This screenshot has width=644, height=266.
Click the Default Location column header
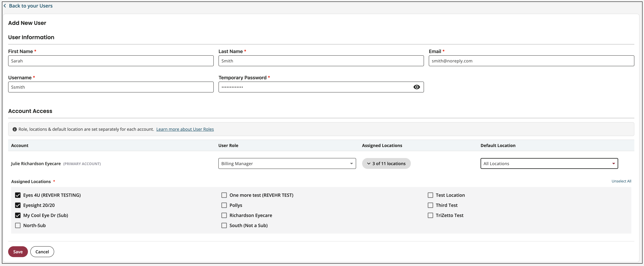click(x=498, y=146)
